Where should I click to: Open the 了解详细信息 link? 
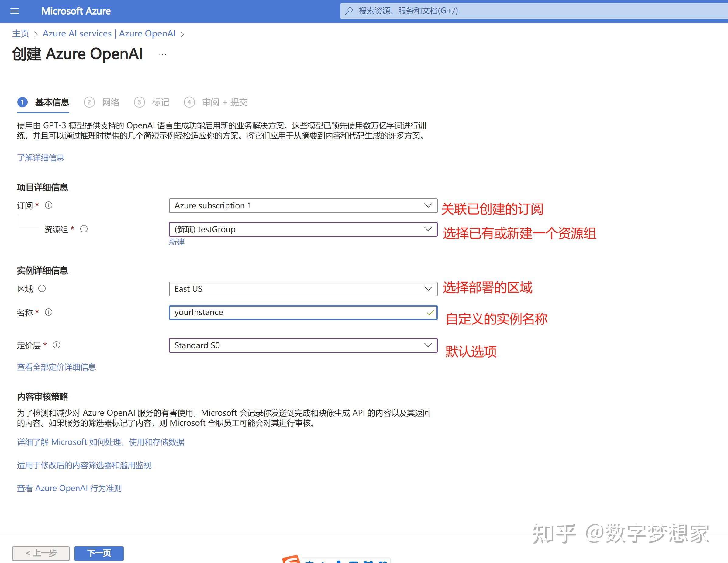pyautogui.click(x=41, y=158)
